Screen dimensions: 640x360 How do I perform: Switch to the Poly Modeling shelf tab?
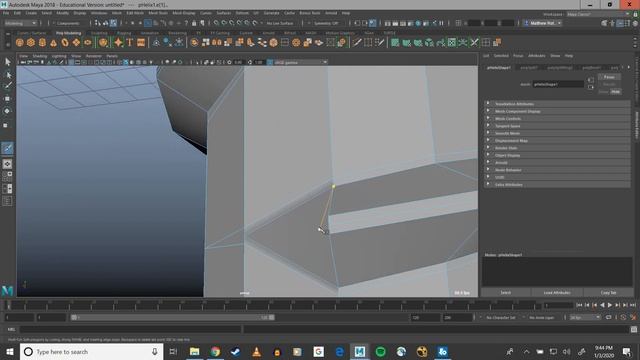[x=69, y=33]
